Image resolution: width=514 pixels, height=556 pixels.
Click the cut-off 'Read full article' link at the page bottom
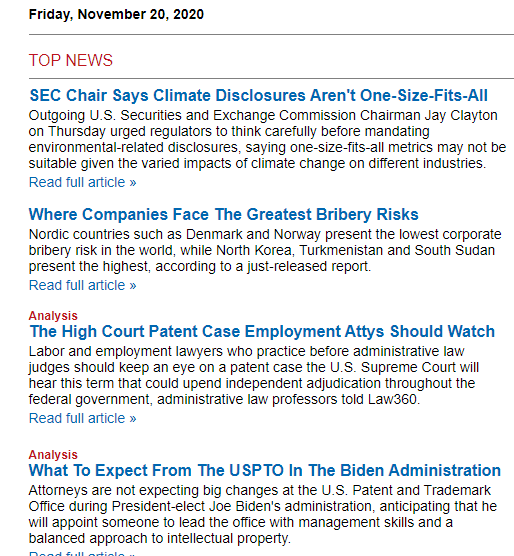[82, 553]
